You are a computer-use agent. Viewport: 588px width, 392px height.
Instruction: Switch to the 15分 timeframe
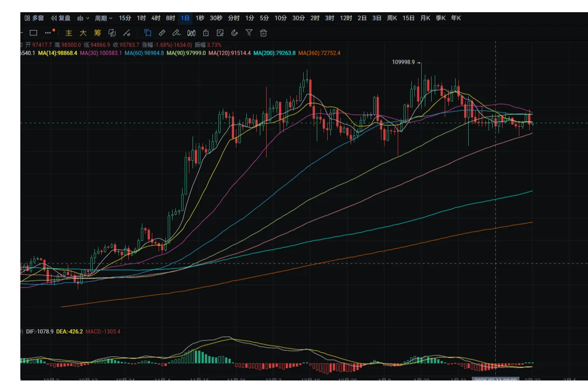[125, 18]
